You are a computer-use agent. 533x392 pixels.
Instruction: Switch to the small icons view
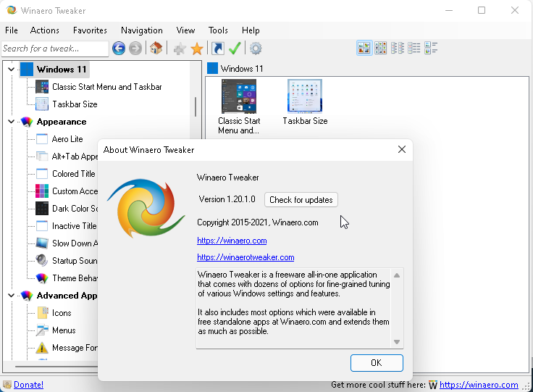click(398, 48)
